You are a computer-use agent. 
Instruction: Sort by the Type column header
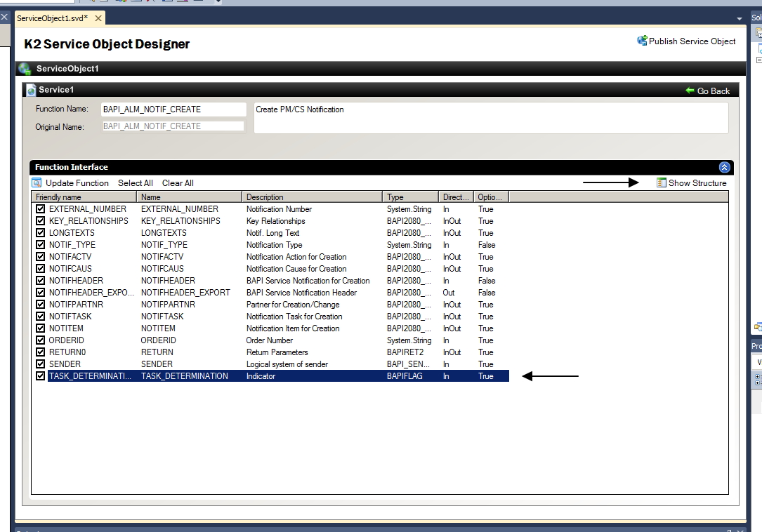411,197
